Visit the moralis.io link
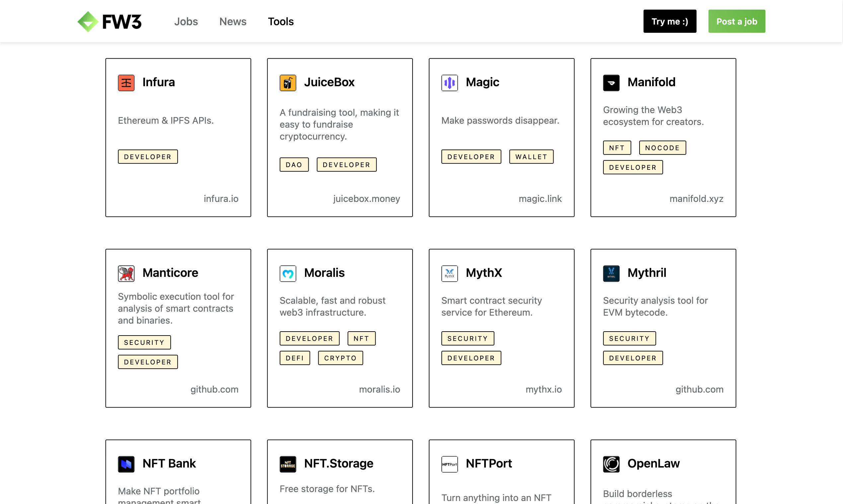Screen dimensions: 843x504 (x=380, y=389)
